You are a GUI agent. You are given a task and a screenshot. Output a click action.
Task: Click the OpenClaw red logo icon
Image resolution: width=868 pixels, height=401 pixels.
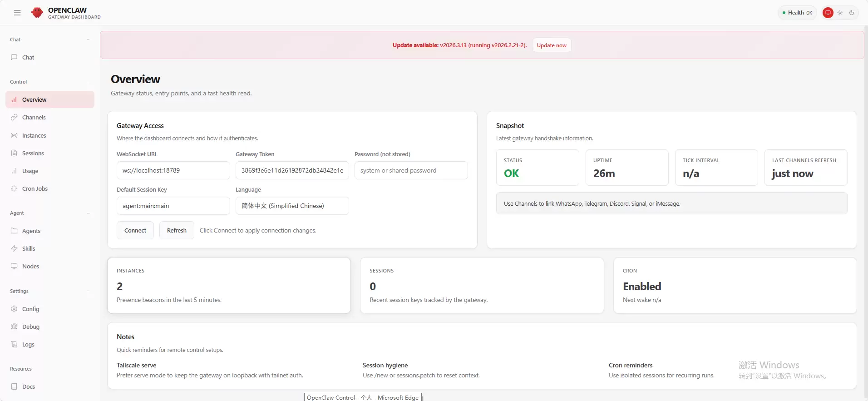37,13
